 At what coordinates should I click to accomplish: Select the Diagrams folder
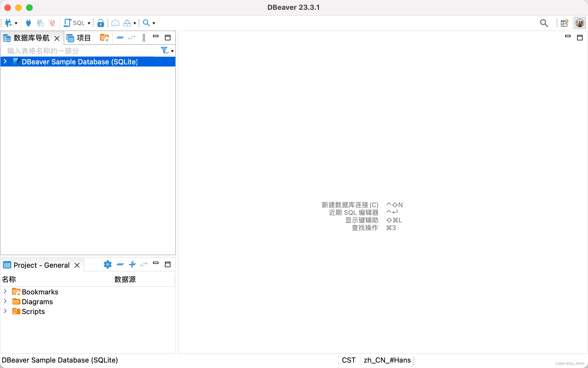click(x=33, y=302)
